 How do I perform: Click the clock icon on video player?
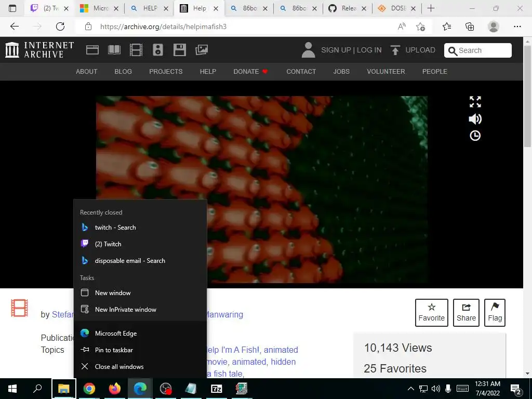click(475, 136)
